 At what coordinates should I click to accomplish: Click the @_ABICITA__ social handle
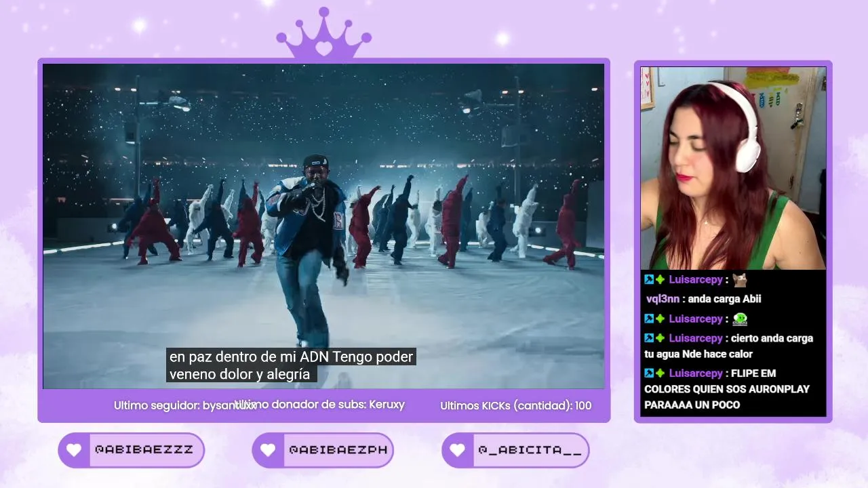[530, 449]
